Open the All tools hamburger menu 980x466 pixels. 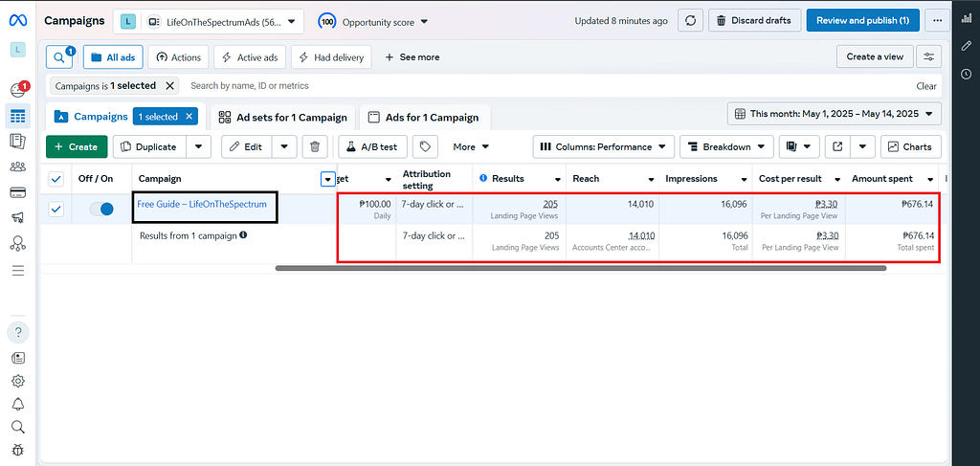tap(18, 271)
